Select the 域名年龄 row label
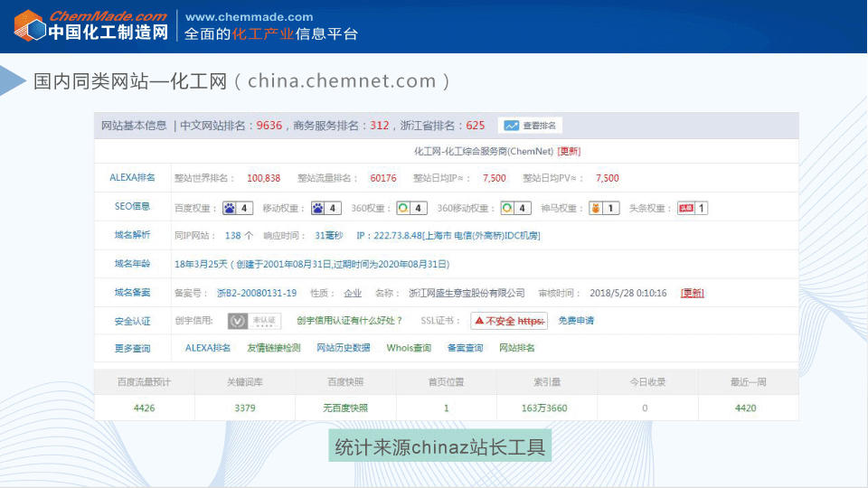868x488 pixels. click(x=132, y=263)
